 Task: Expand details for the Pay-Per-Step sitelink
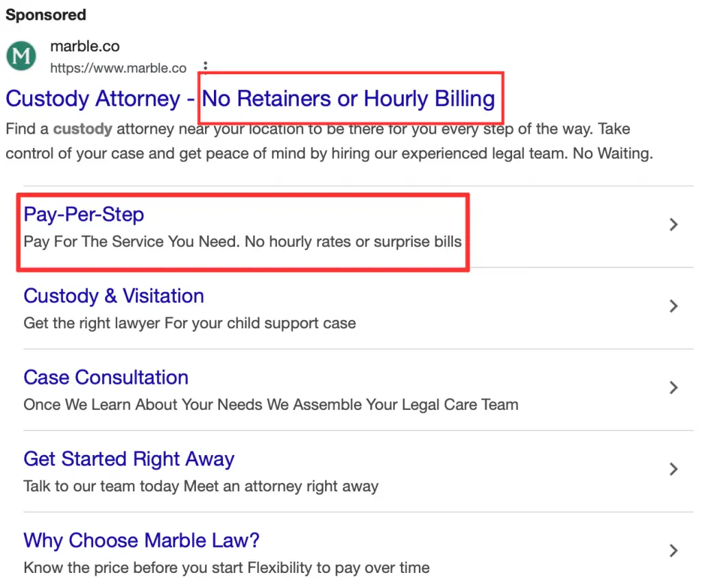pos(673,225)
